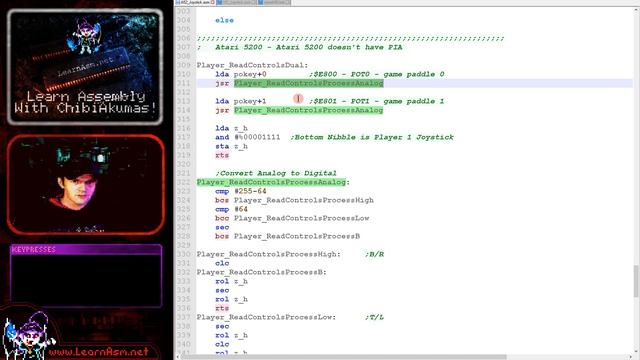
Task: Click 'Player_ReadControlsProcessHigh' on the bcs line 324
Action: [304, 200]
